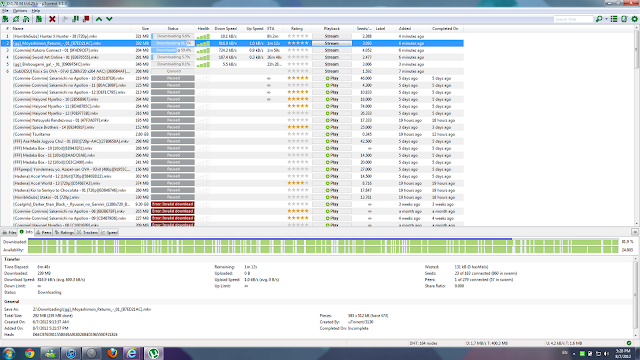Open the search engine dropdown arrow
Image resolution: width=640 pixels, height=360 pixels.
click(606, 19)
